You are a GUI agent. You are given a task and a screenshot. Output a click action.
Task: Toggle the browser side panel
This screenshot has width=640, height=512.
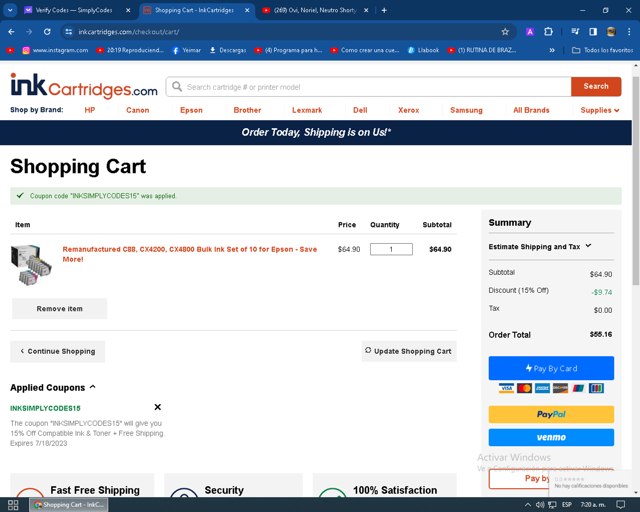[593, 32]
